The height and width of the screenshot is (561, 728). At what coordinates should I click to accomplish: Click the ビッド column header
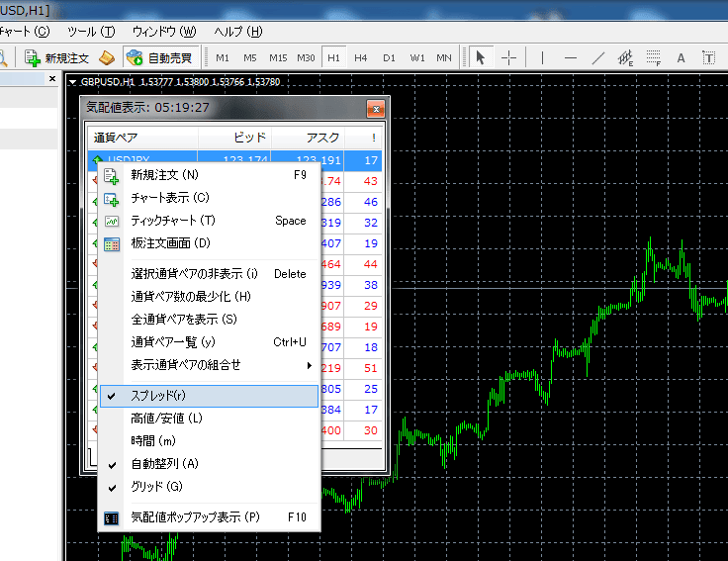pos(235,138)
